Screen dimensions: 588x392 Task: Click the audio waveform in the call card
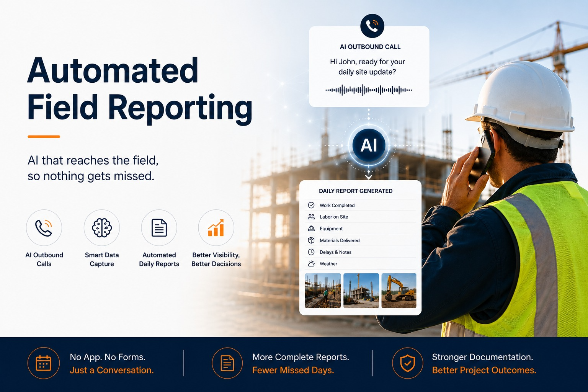(x=369, y=90)
